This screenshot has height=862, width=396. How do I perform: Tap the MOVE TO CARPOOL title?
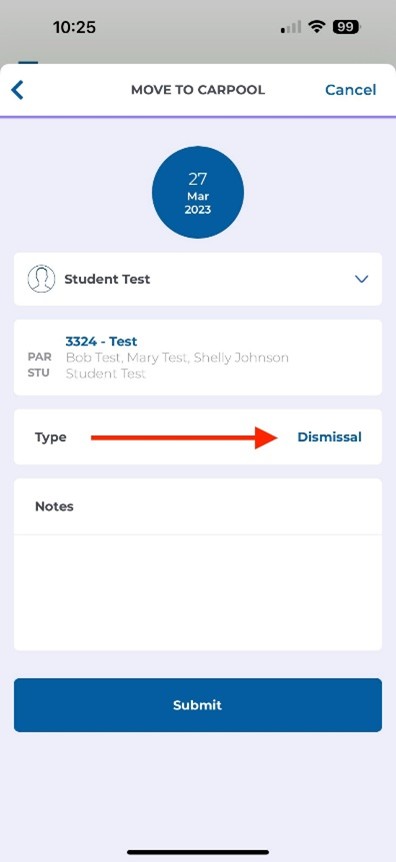tap(198, 90)
